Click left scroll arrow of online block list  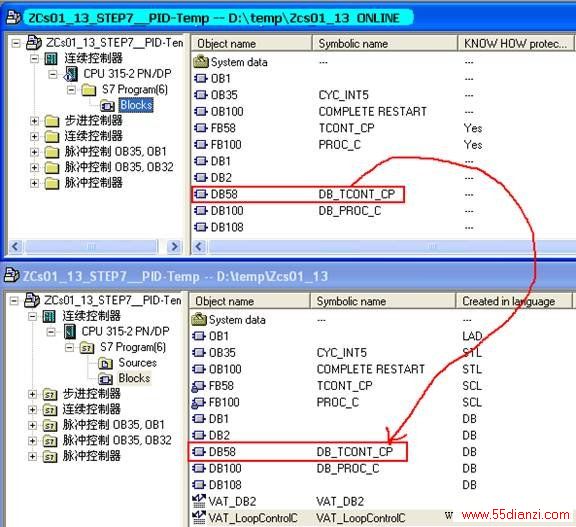pyautogui.click(x=199, y=246)
